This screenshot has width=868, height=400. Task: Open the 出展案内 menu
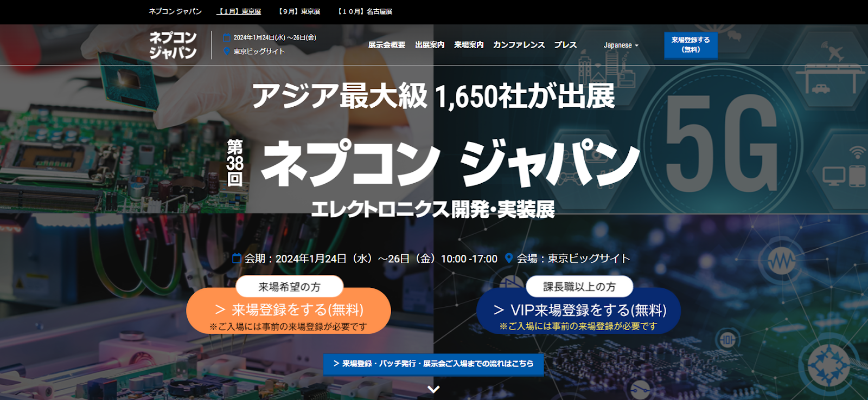click(x=430, y=45)
